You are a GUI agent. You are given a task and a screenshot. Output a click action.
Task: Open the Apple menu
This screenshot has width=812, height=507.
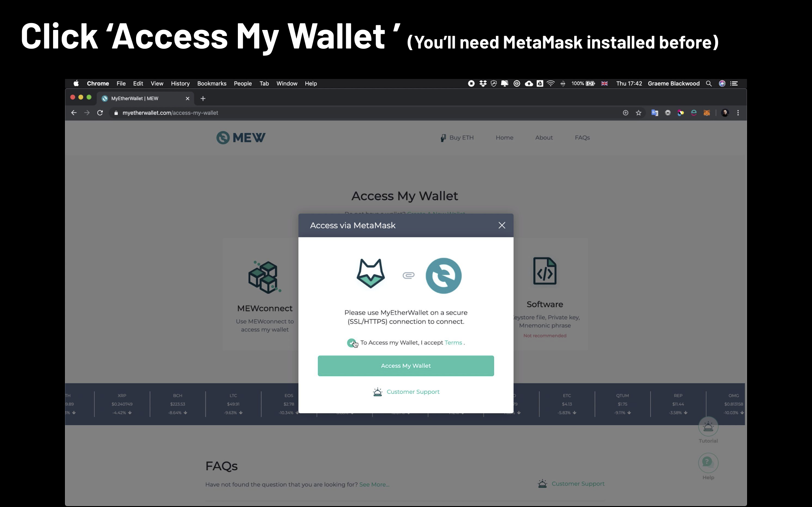76,83
